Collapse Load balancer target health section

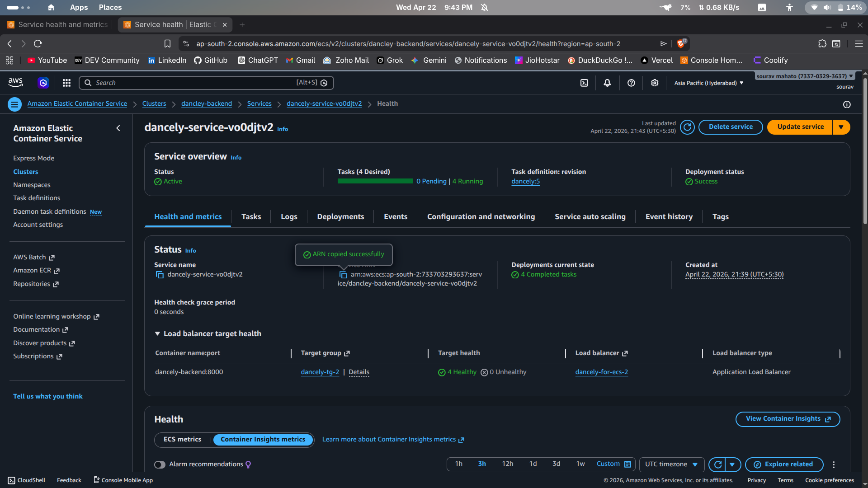click(x=157, y=334)
